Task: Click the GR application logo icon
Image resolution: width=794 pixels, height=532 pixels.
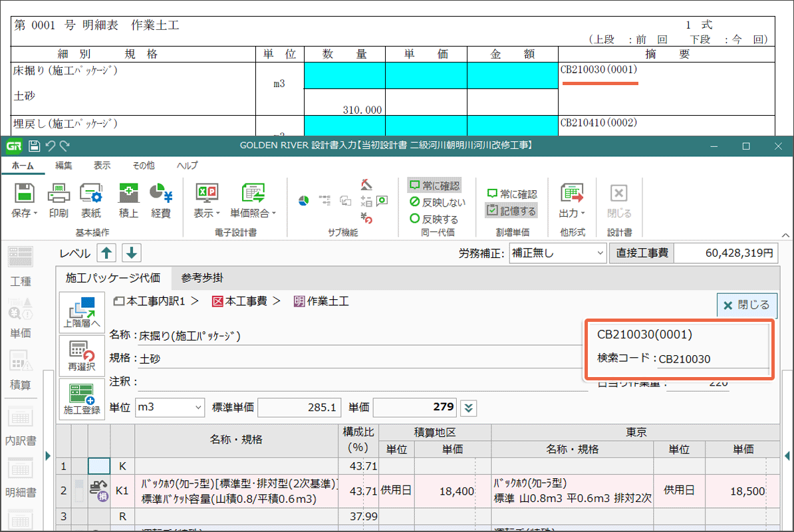Action: tap(14, 146)
